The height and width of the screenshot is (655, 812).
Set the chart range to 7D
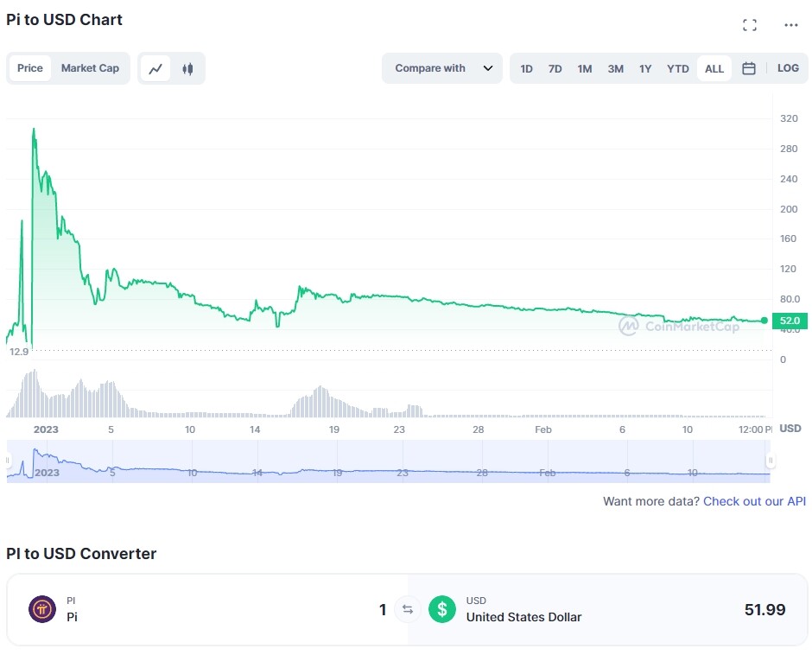555,68
